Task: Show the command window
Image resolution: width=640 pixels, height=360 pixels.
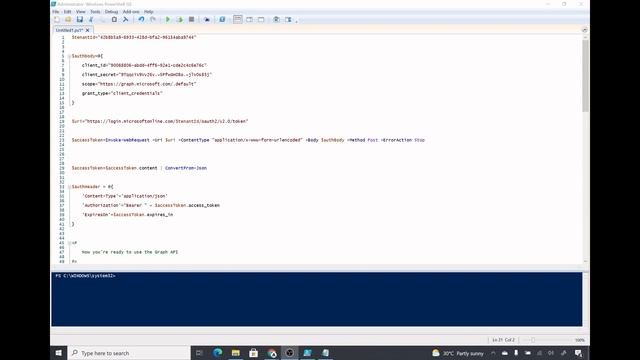Action: pyautogui.click(x=276, y=20)
